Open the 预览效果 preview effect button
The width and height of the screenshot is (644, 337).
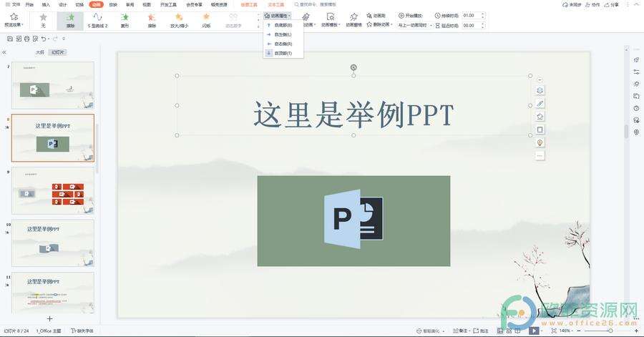click(x=14, y=20)
